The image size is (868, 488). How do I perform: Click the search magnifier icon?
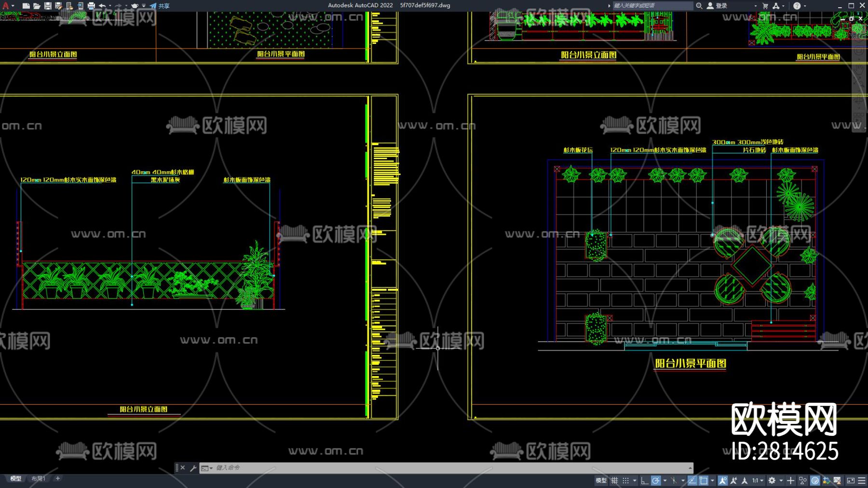(699, 6)
